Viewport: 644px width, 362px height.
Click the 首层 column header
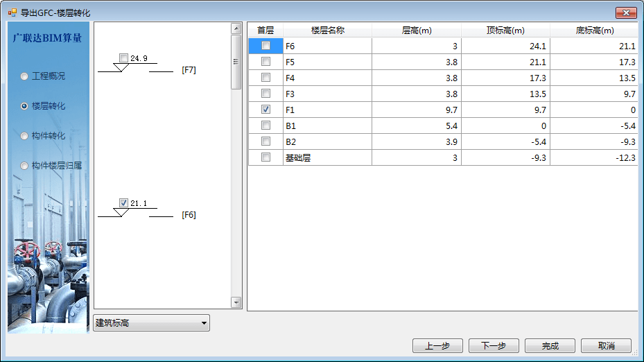coord(266,31)
